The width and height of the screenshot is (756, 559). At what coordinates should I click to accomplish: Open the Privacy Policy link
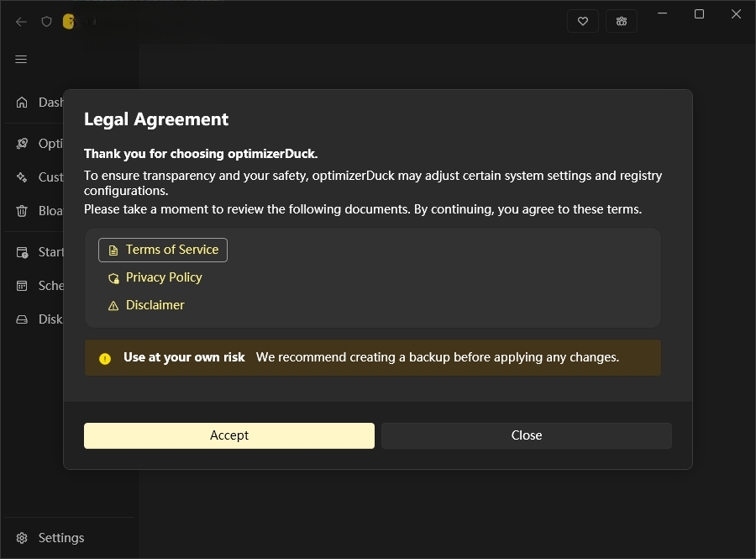tap(155, 277)
